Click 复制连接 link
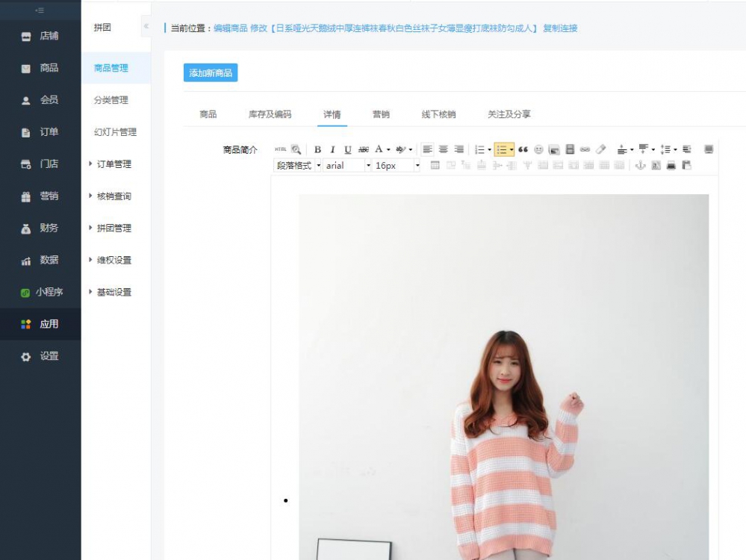This screenshot has height=560, width=746. pos(560,28)
